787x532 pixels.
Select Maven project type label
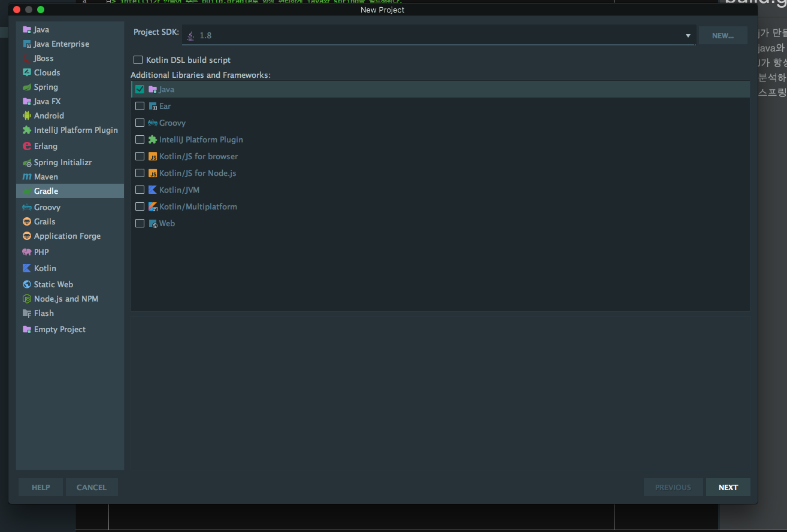(x=46, y=177)
